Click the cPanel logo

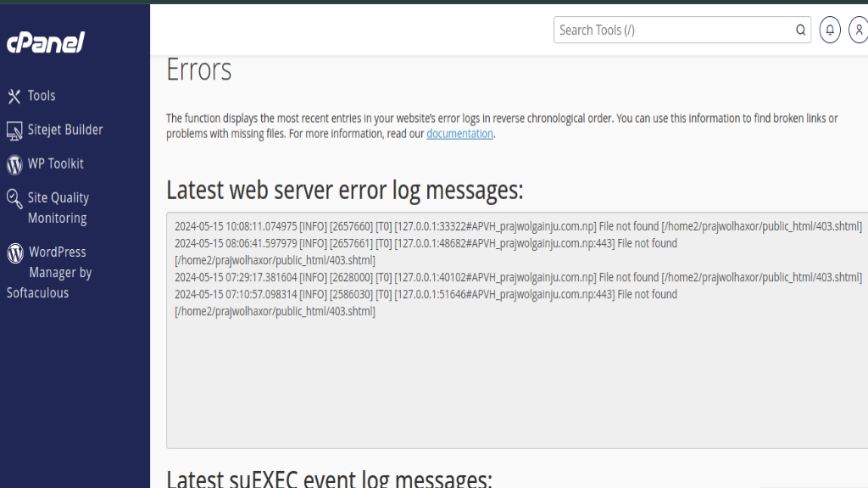click(47, 40)
